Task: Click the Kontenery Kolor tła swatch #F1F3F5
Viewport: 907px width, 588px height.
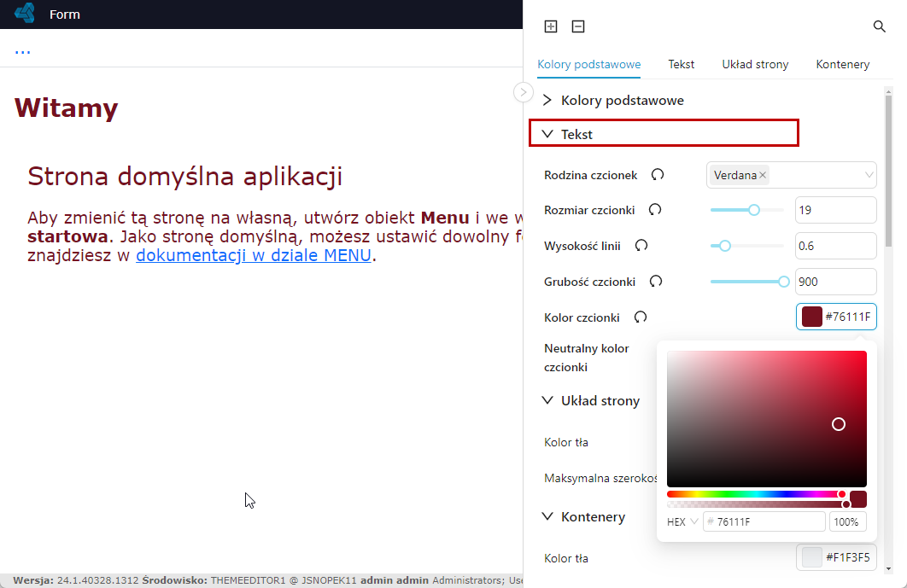Action: click(x=811, y=557)
